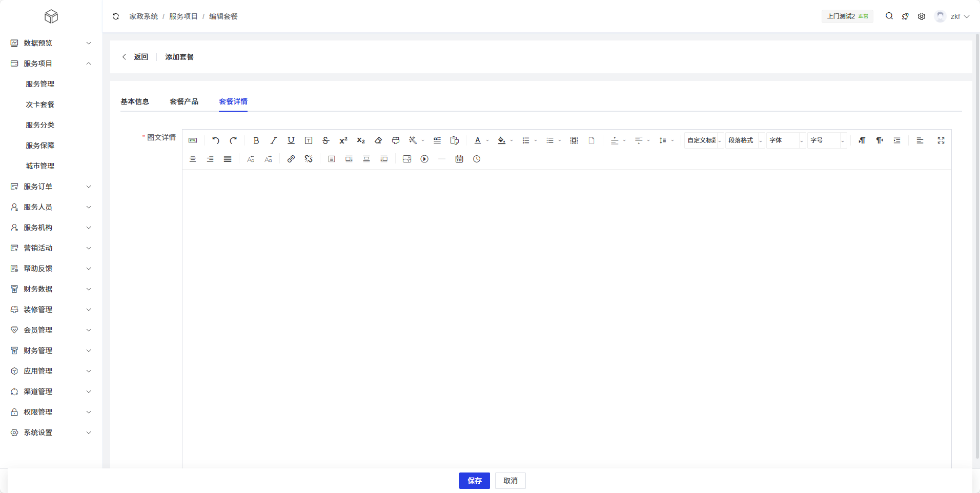Open the header search icon
The height and width of the screenshot is (493, 980).
pos(889,16)
